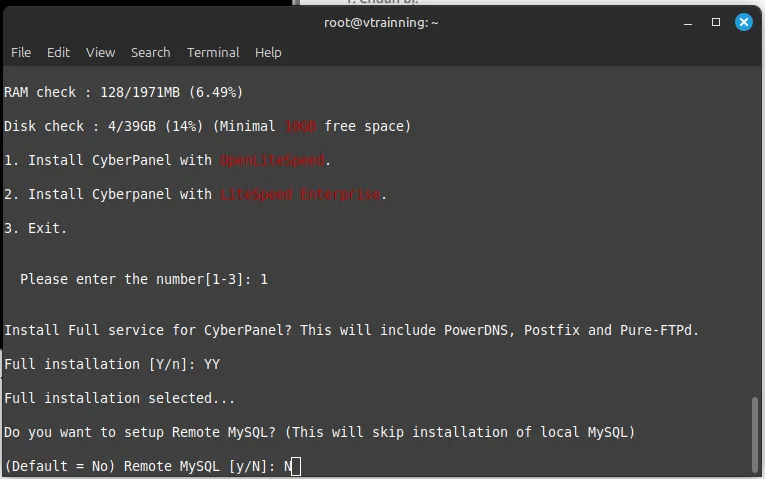This screenshot has height=479, width=765.
Task: Open the File menu
Action: [x=21, y=52]
